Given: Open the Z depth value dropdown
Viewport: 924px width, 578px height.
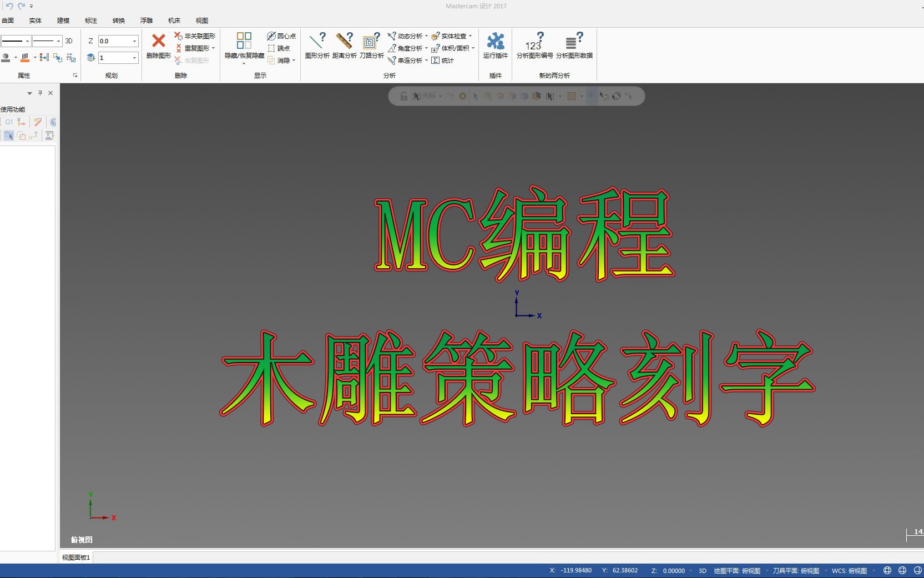Looking at the screenshot, I should 134,41.
